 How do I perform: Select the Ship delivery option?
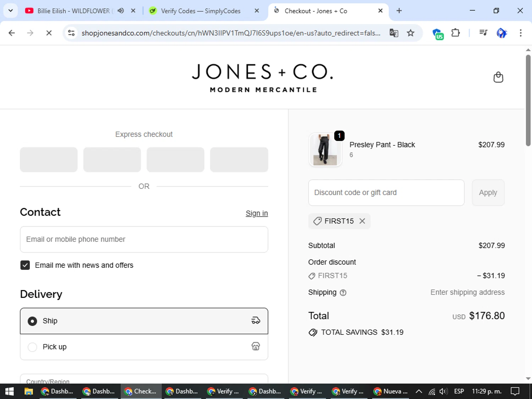pos(144,321)
